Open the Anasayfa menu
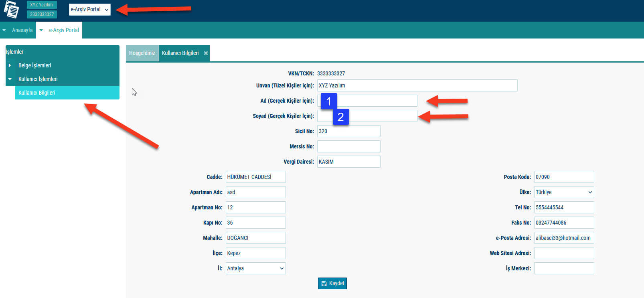Screen dimensions: 644x298 [x=22, y=30]
